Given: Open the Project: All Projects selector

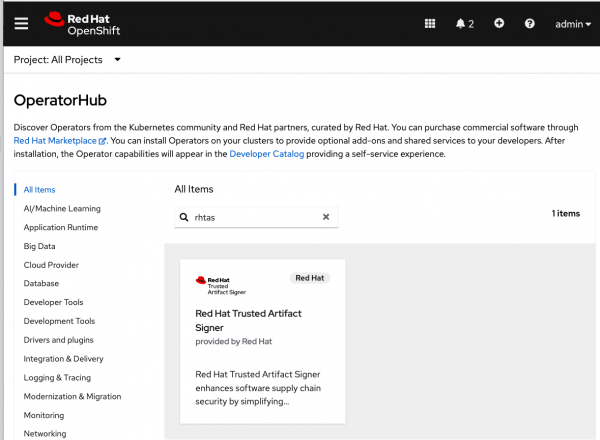Looking at the screenshot, I should click(67, 60).
